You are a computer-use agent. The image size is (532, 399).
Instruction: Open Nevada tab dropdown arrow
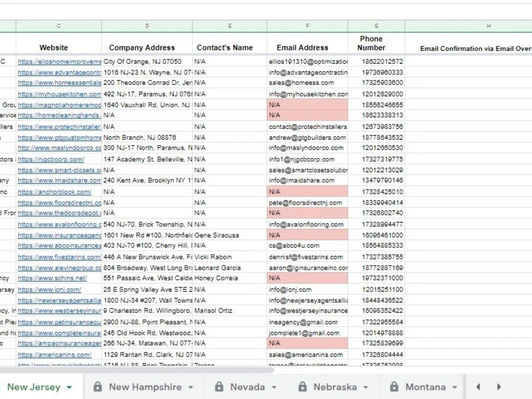pyautogui.click(x=274, y=387)
